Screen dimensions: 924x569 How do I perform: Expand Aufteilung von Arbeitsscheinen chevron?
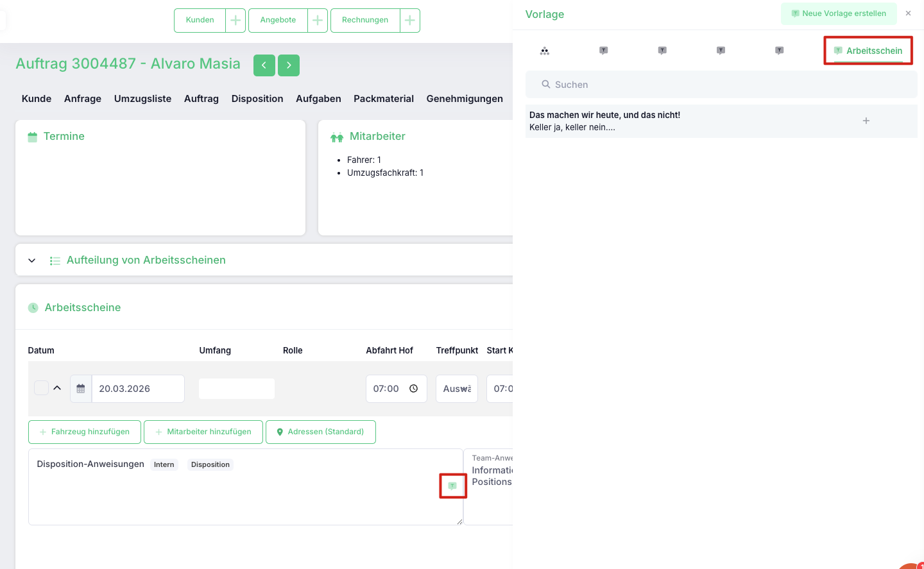coord(32,260)
